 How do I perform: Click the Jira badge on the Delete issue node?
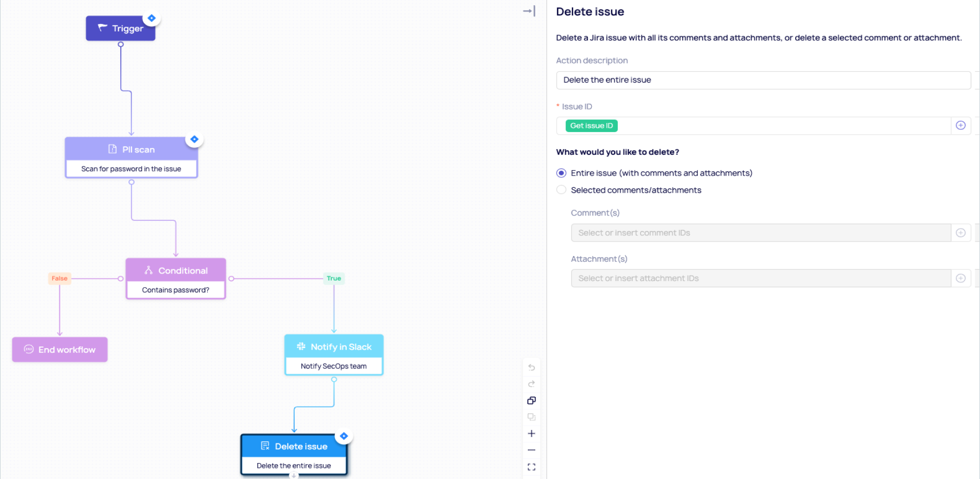(x=344, y=436)
